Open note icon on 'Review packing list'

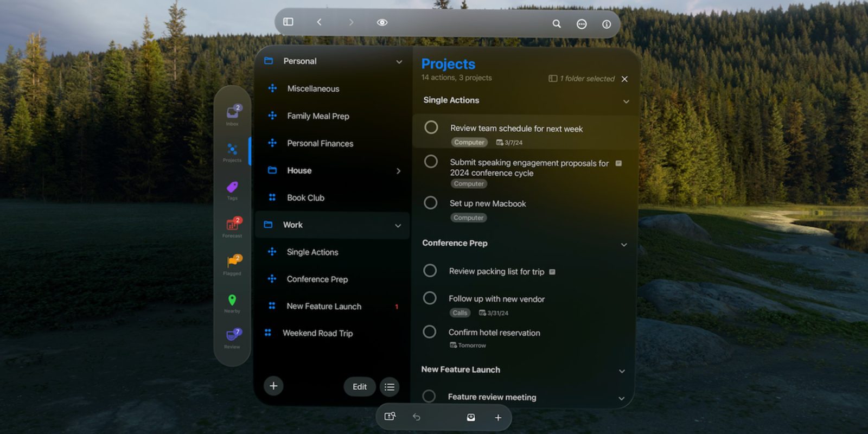tap(552, 272)
